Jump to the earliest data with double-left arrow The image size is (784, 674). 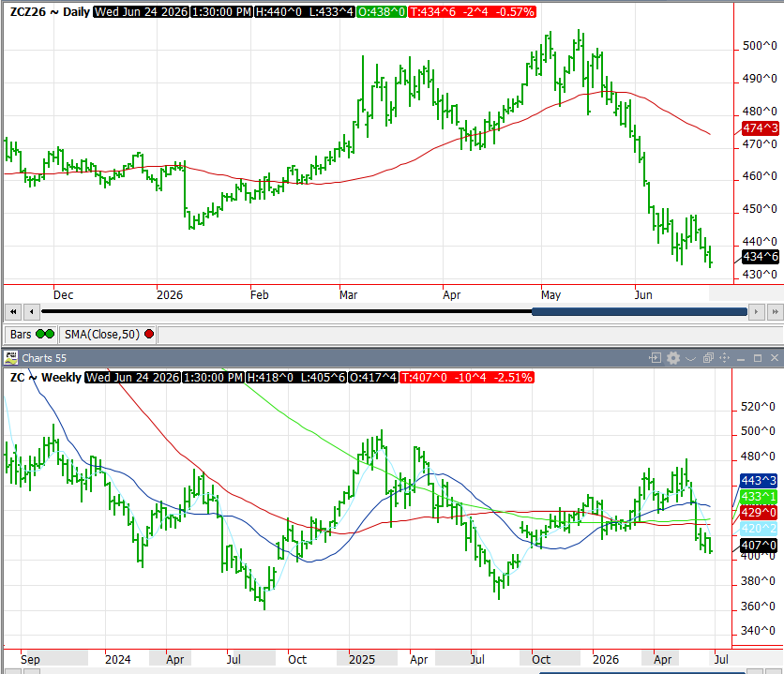point(13,312)
